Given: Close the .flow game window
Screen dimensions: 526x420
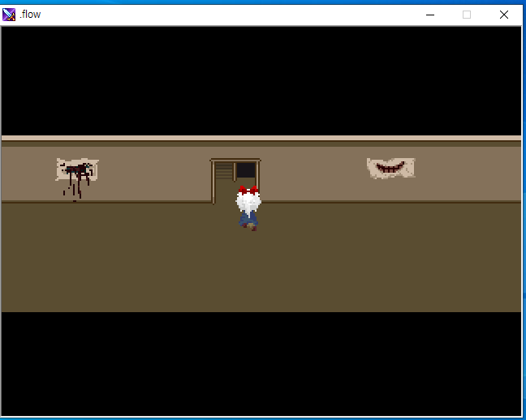Looking at the screenshot, I should [503, 15].
